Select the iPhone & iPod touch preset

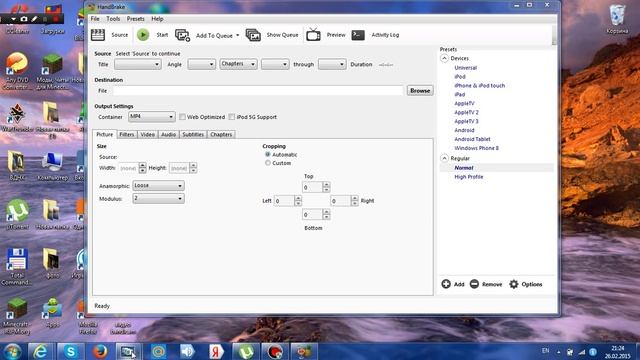(480, 85)
